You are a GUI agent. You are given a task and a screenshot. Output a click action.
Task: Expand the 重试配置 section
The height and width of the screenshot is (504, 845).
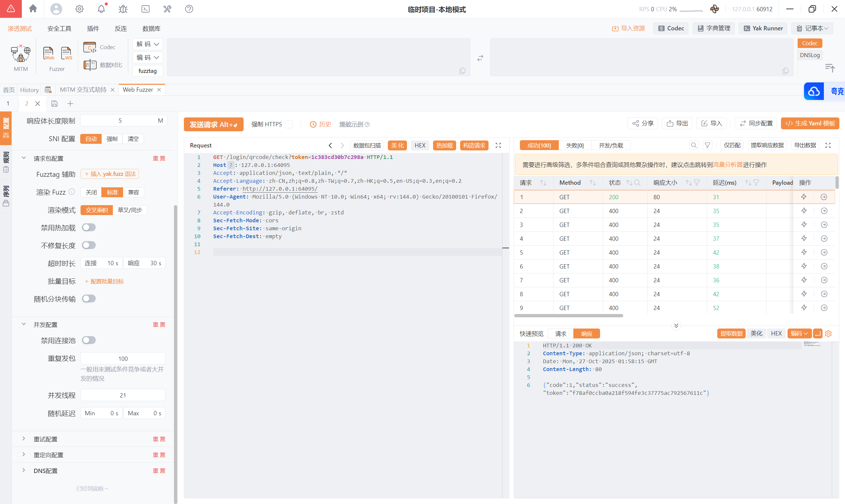coord(46,439)
